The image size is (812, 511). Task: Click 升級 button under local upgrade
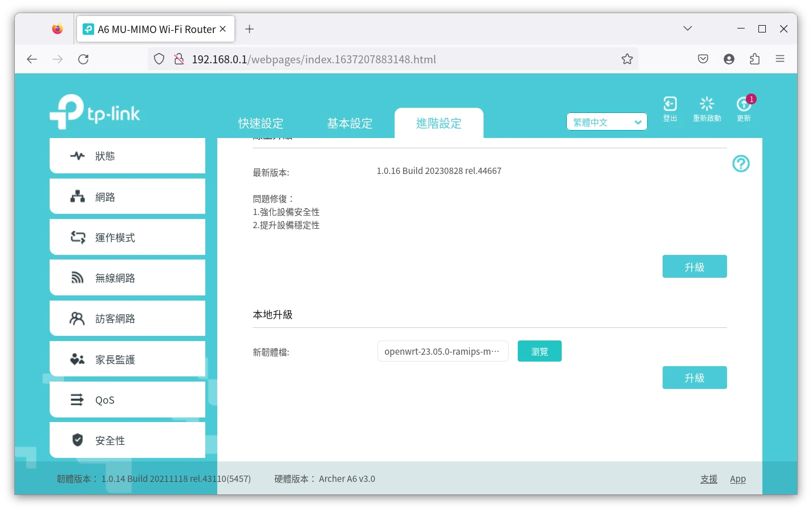point(694,378)
